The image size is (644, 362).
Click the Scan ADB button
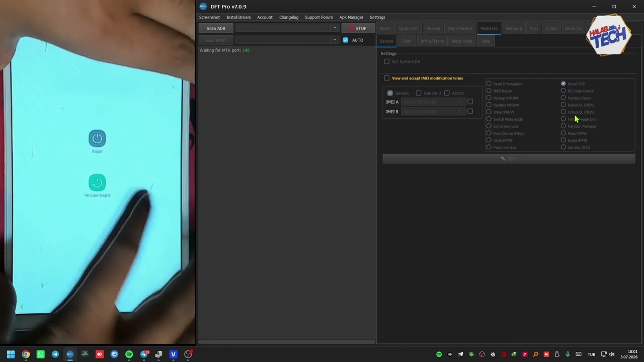coord(216,28)
